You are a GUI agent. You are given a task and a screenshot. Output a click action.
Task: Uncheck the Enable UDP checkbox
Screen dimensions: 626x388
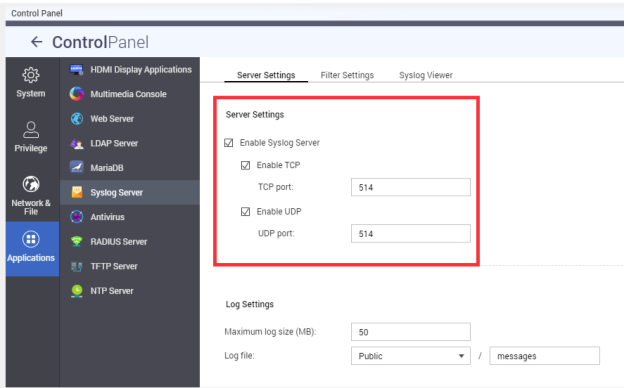[x=246, y=212]
